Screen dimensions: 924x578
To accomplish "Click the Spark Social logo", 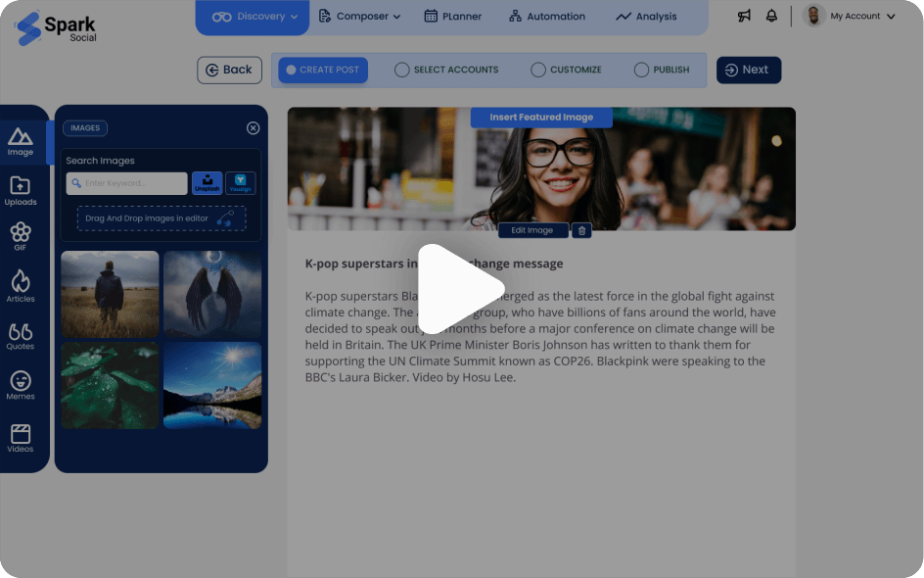I will click(x=56, y=28).
